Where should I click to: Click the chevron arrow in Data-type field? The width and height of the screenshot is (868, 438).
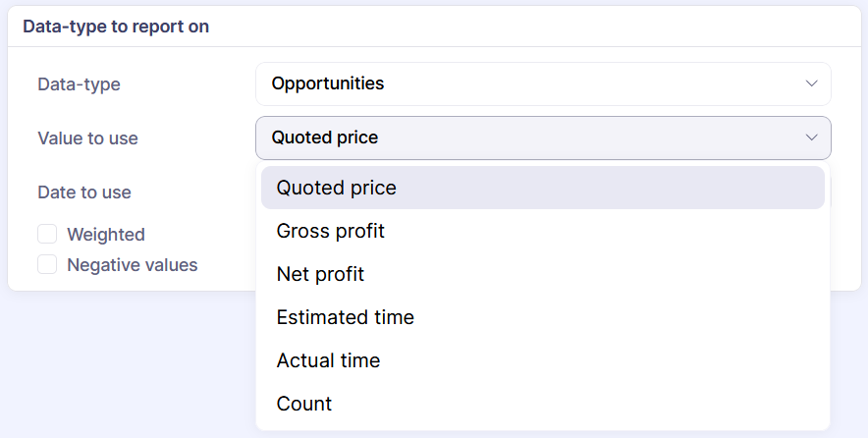pyautogui.click(x=811, y=84)
